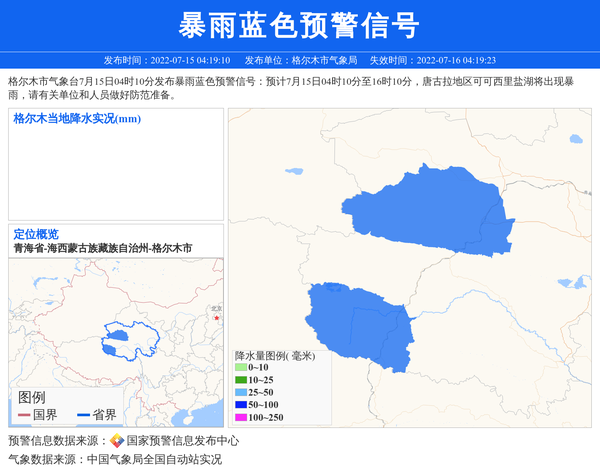Open 中国气象局全国自动站实况 source link
The height and width of the screenshot is (471, 600).
tap(153, 459)
